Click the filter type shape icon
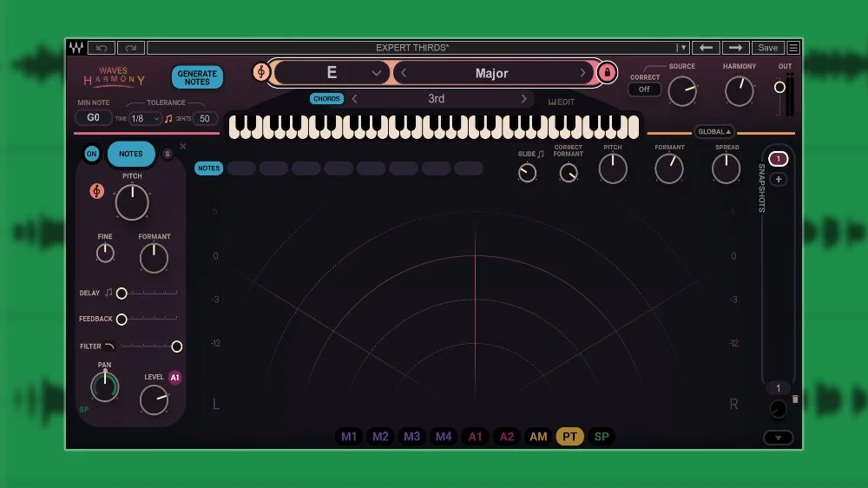This screenshot has width=868, height=488. click(109, 346)
